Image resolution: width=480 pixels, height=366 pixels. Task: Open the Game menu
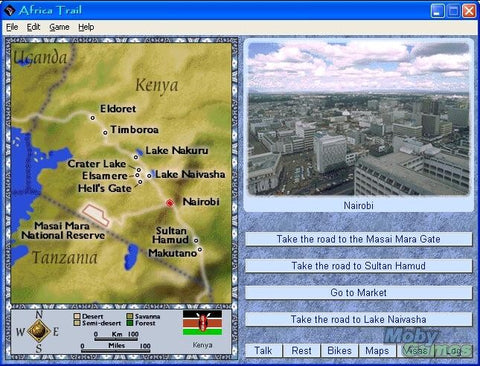(59, 27)
